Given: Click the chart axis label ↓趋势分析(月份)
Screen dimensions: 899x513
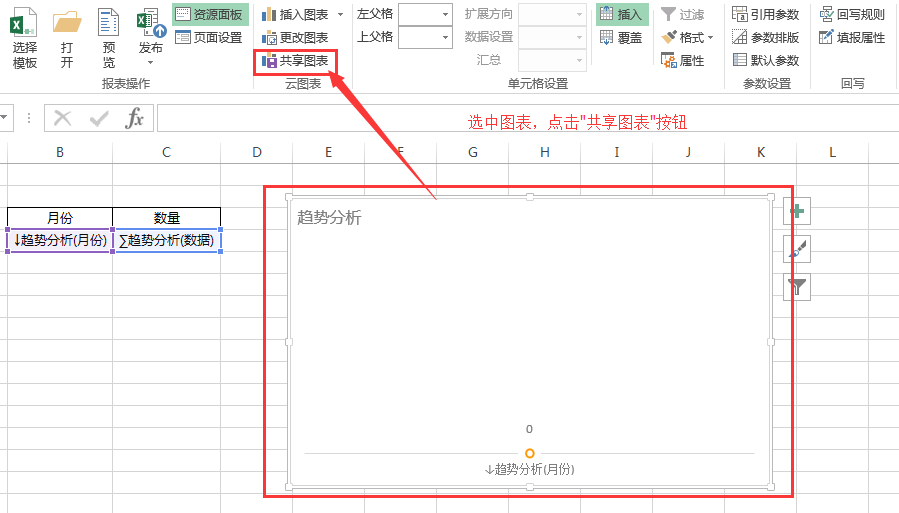Looking at the screenshot, I should point(530,469).
